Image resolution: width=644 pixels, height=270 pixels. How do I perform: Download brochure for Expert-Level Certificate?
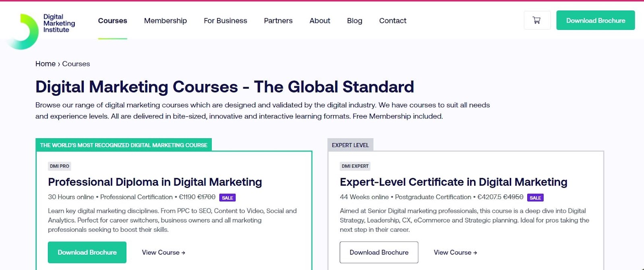point(379,252)
